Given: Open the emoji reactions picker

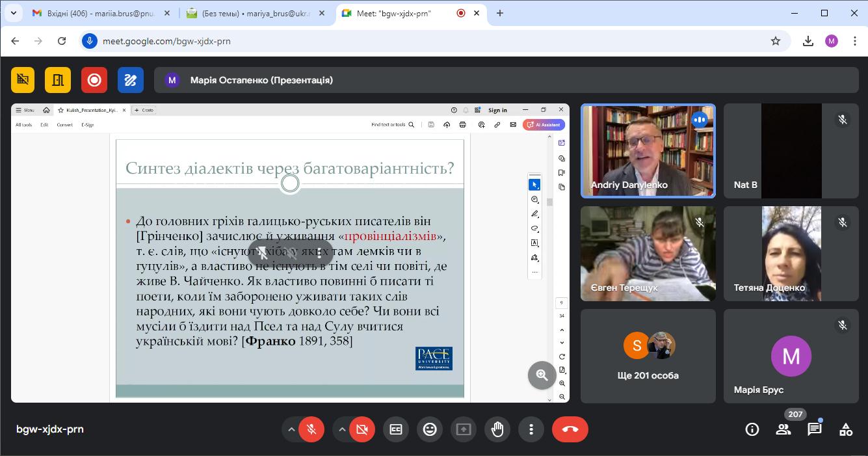Looking at the screenshot, I should [430, 429].
